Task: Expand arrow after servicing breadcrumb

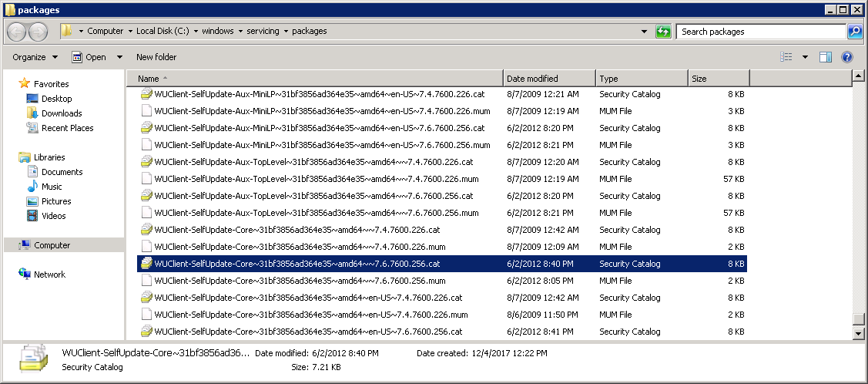Action: click(287, 31)
